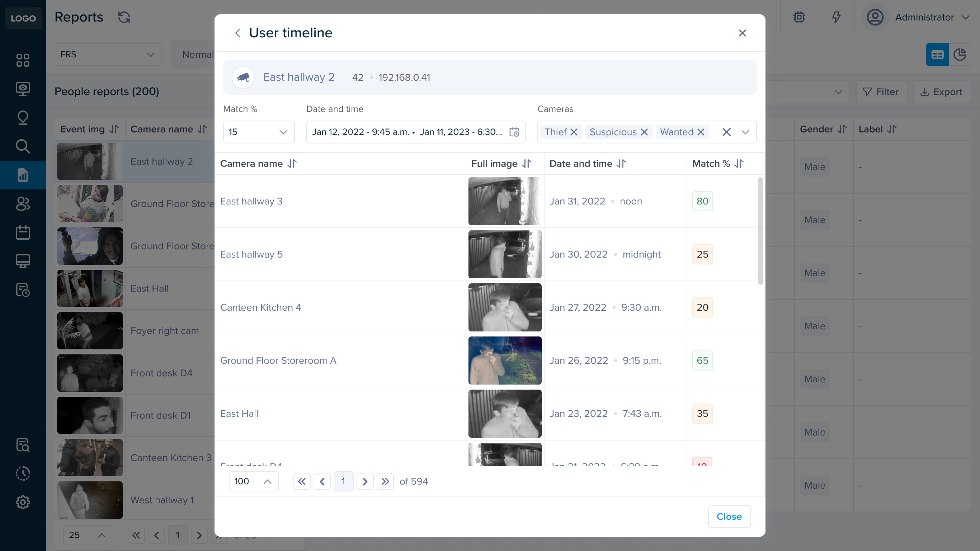Remove the Suspicious camera tag
Viewport: 980px width, 551px height.
point(644,132)
